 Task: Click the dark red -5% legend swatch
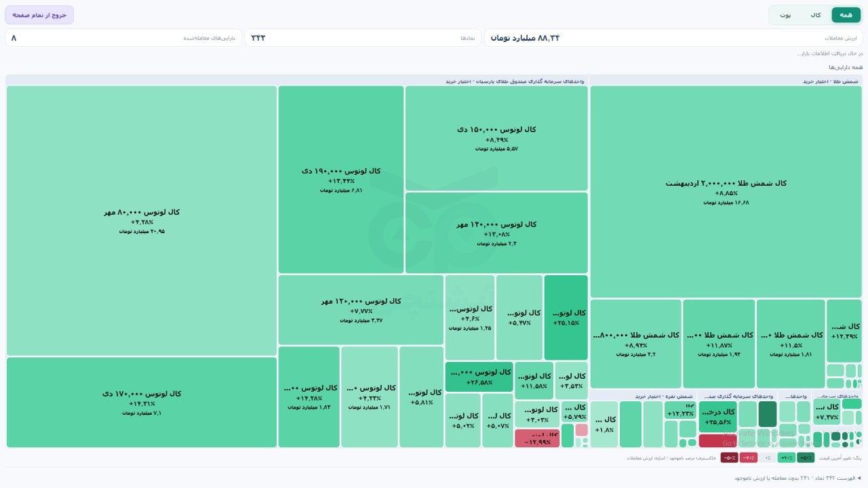coord(729,457)
